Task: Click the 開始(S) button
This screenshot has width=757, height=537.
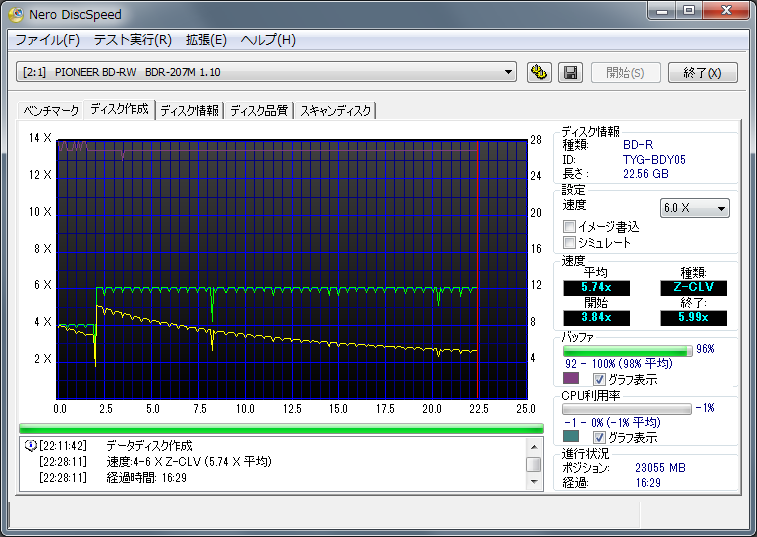Action: (x=625, y=72)
